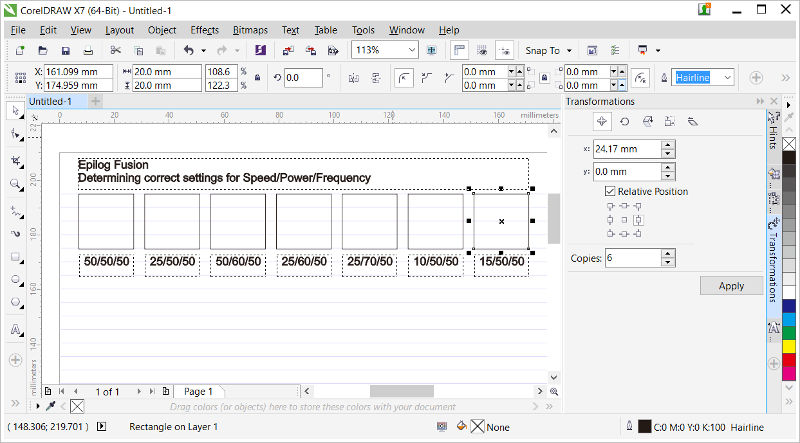Toggle the lock ratio padlock icon
Viewport: 800px width, 443px height.
tap(258, 78)
